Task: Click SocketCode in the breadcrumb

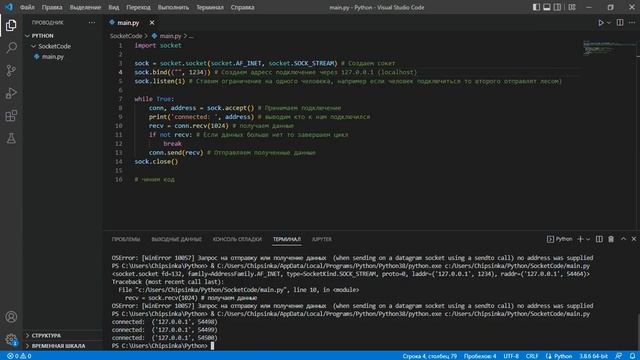Action: coord(126,36)
